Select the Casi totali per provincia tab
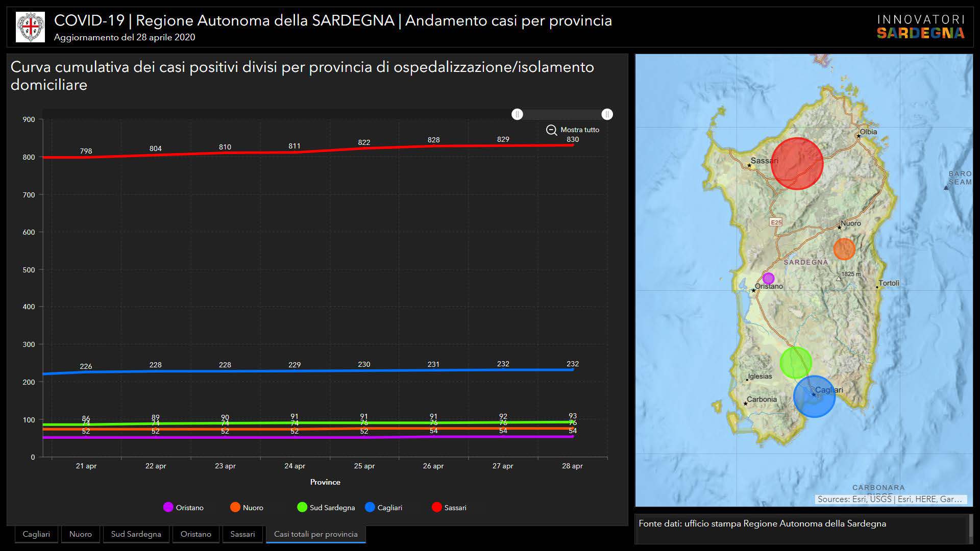This screenshot has height=551, width=980. tap(315, 534)
